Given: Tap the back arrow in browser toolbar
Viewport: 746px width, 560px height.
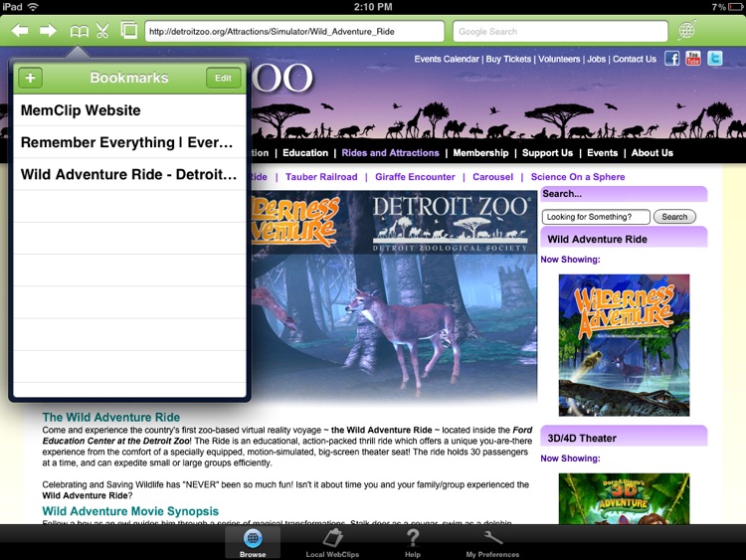Looking at the screenshot, I should point(20,32).
